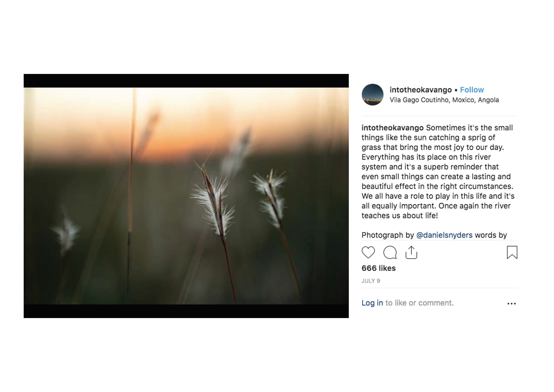
Task: View who liked via 666 likes
Action: coord(379,268)
